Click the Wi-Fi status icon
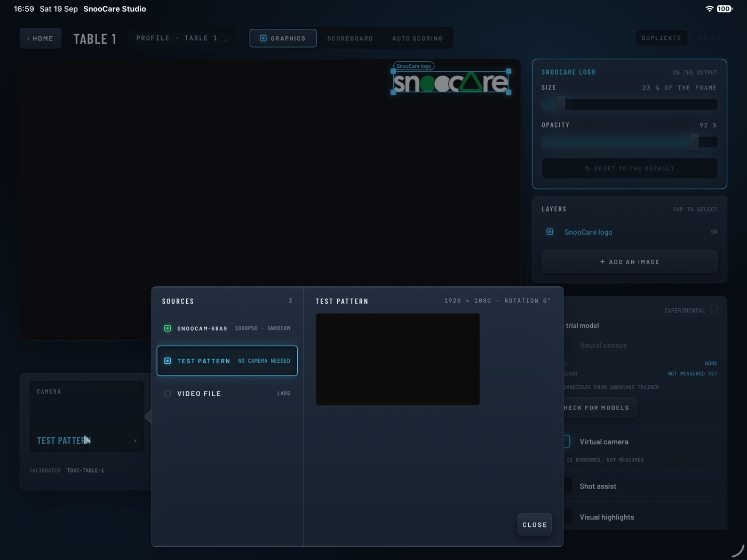The image size is (747, 560). coord(709,9)
